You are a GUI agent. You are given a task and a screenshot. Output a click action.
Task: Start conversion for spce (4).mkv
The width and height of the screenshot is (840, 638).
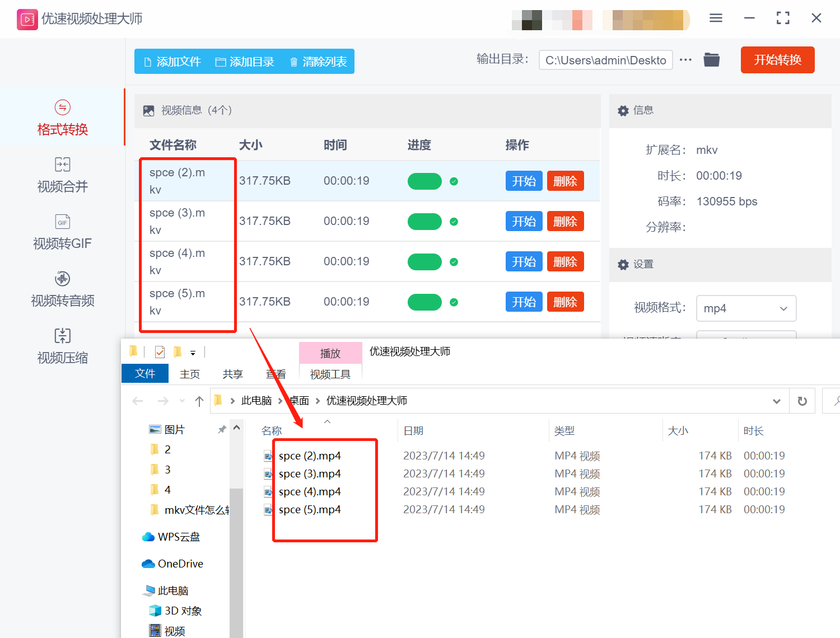point(524,261)
